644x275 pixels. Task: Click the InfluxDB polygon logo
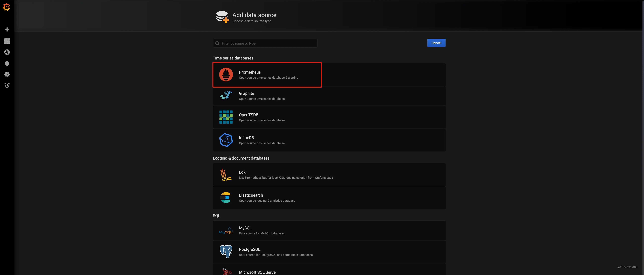tap(226, 140)
